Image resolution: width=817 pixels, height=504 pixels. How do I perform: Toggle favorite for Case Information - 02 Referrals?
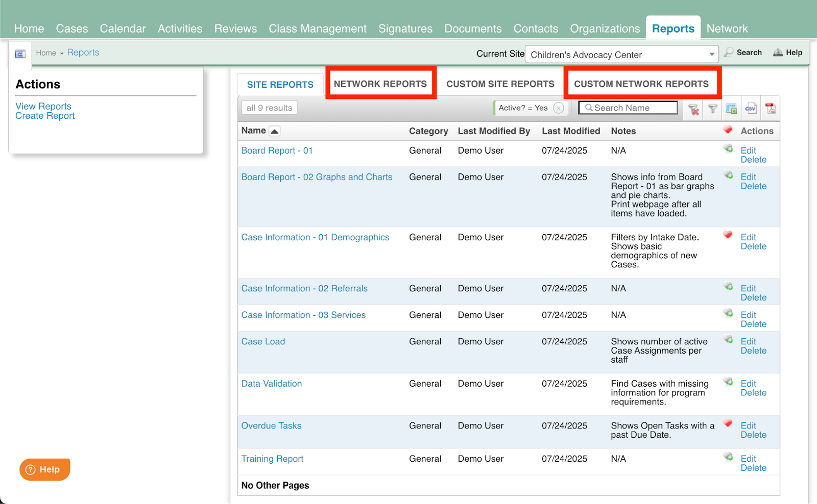pyautogui.click(x=728, y=286)
